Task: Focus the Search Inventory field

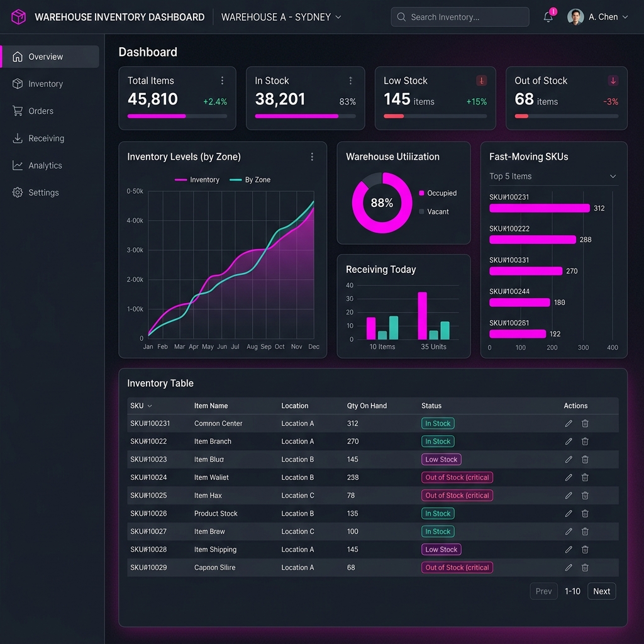Action: [460, 17]
